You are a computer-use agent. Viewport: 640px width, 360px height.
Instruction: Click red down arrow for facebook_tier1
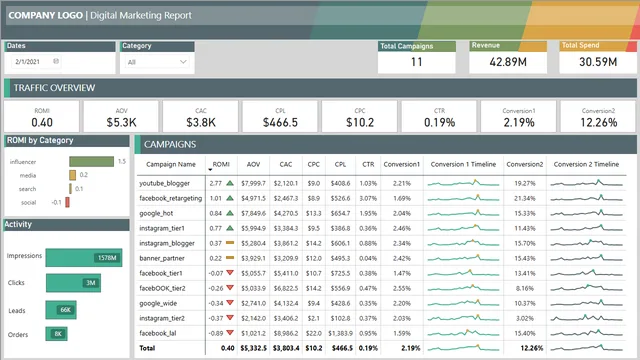pyautogui.click(x=230, y=273)
